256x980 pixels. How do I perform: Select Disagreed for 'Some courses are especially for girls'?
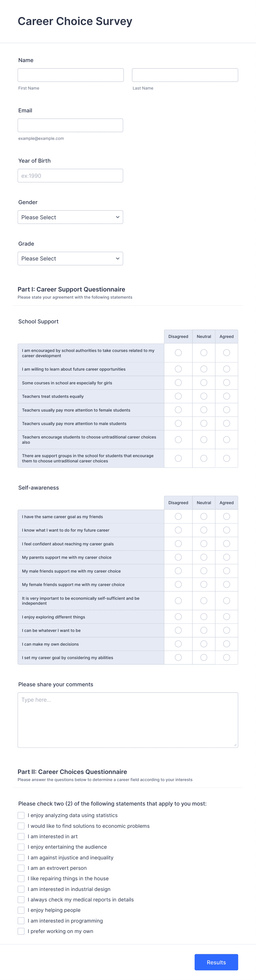(x=178, y=382)
